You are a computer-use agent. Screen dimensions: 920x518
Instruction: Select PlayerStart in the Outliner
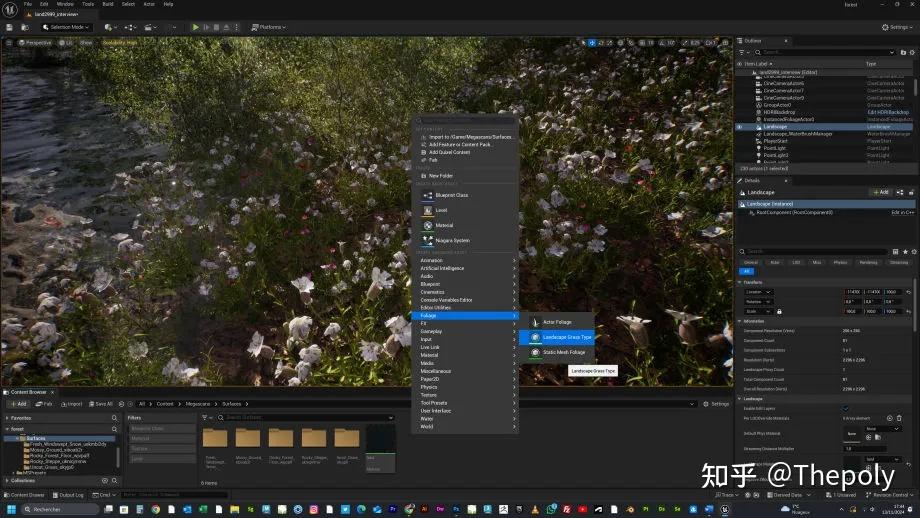click(776, 141)
